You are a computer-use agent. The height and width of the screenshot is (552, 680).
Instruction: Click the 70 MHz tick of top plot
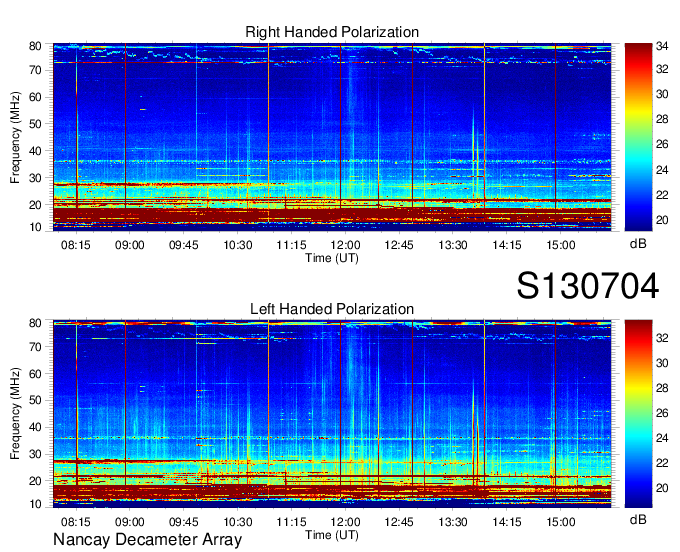(35, 70)
